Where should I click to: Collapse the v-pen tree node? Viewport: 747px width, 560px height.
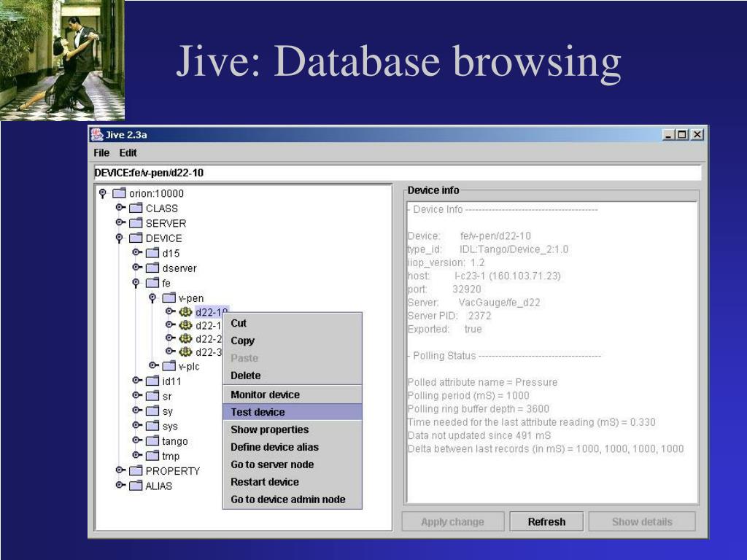[x=152, y=298]
